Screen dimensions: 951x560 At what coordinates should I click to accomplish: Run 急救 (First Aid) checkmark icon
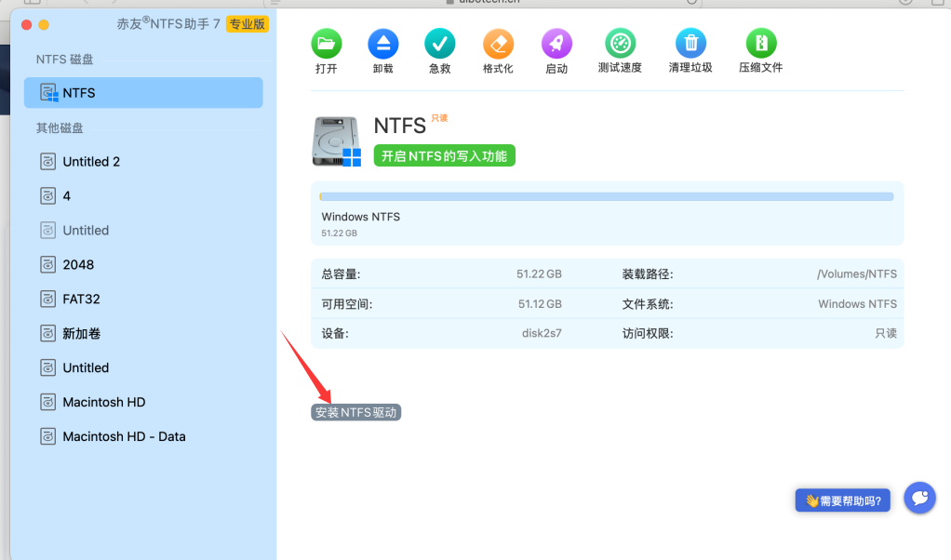[x=440, y=44]
